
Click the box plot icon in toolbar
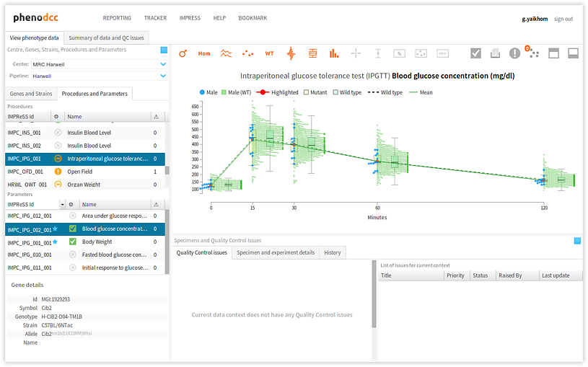(312, 53)
